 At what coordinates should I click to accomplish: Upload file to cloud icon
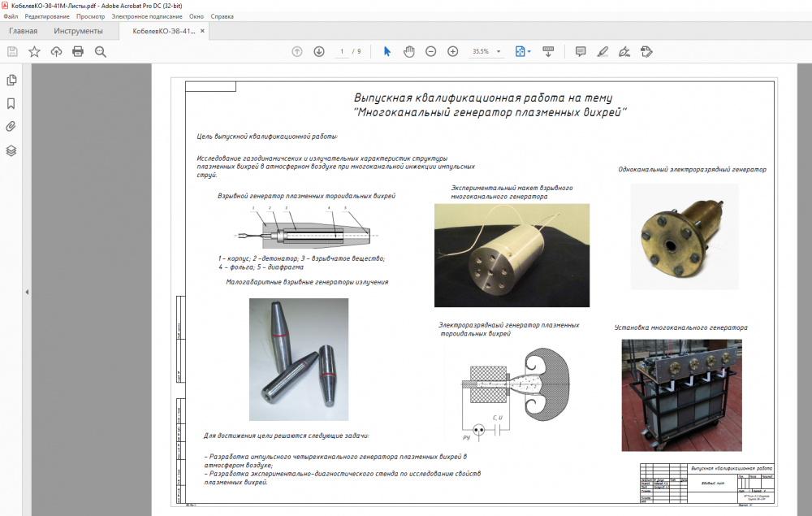click(x=56, y=51)
